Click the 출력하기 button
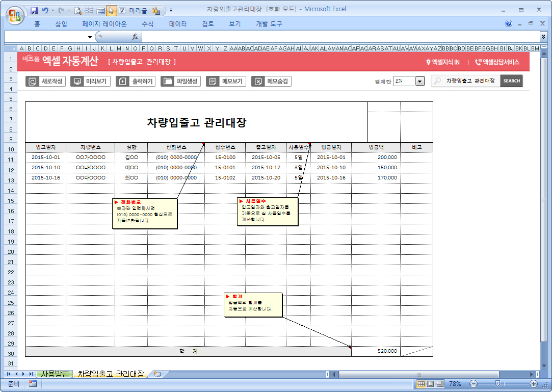 coord(136,82)
